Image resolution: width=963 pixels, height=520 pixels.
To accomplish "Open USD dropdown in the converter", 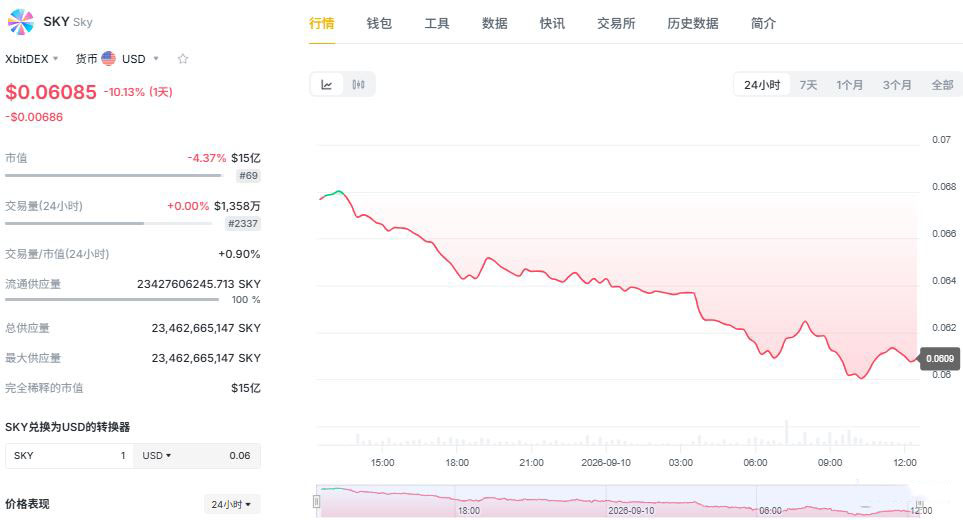I will click(x=157, y=456).
